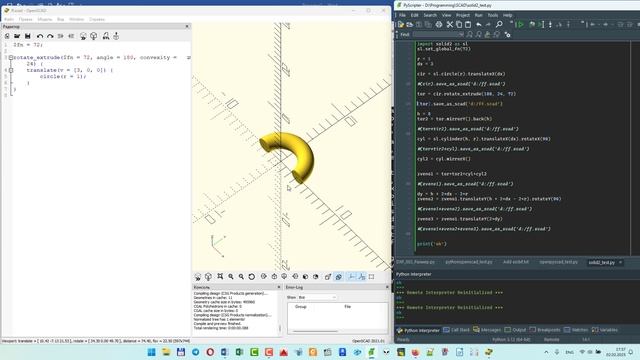Redo edit in OpenSCAD editor
Image resolution: width=640 pixels, height=360 pixels.
50,36
